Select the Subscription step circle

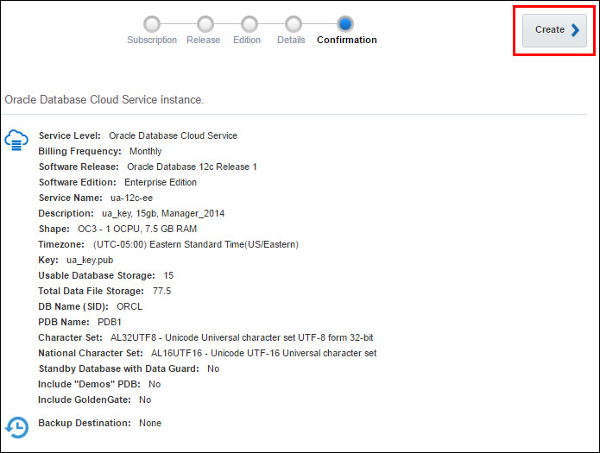[x=152, y=23]
